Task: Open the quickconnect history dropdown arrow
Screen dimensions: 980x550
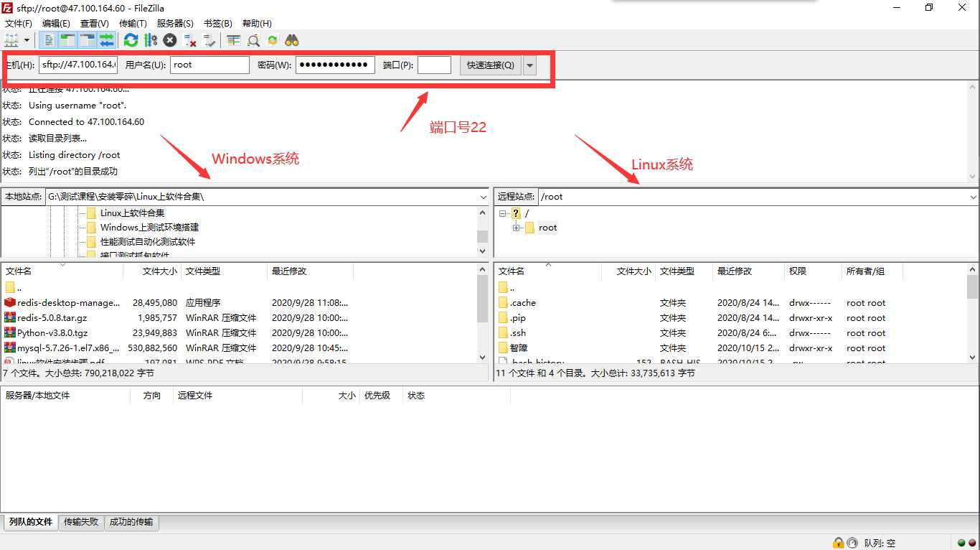Action: pos(530,65)
